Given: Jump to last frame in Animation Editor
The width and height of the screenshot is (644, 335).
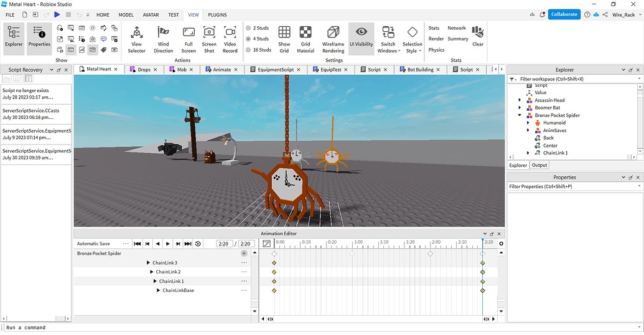Looking at the screenshot, I should [188, 243].
